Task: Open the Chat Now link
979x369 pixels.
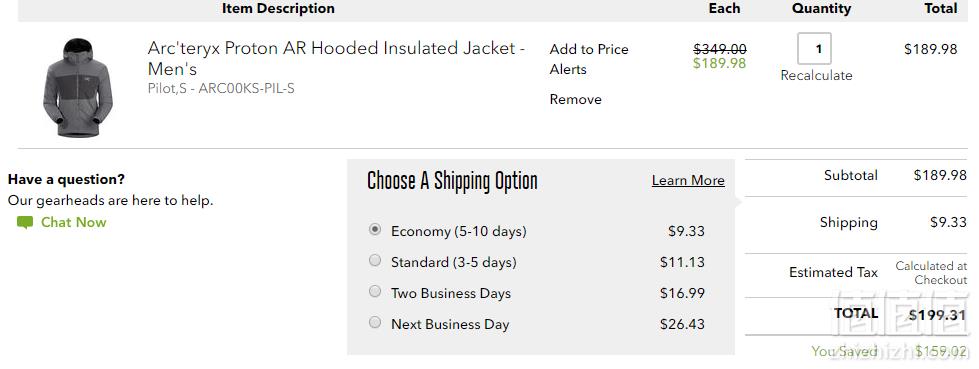Action: click(73, 222)
